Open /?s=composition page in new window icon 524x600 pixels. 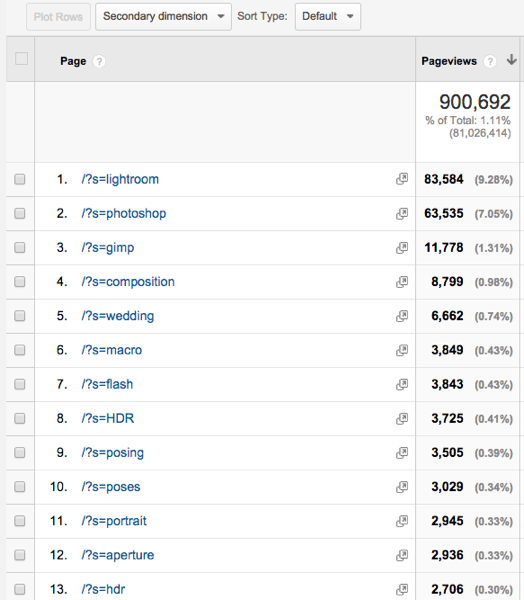402,282
